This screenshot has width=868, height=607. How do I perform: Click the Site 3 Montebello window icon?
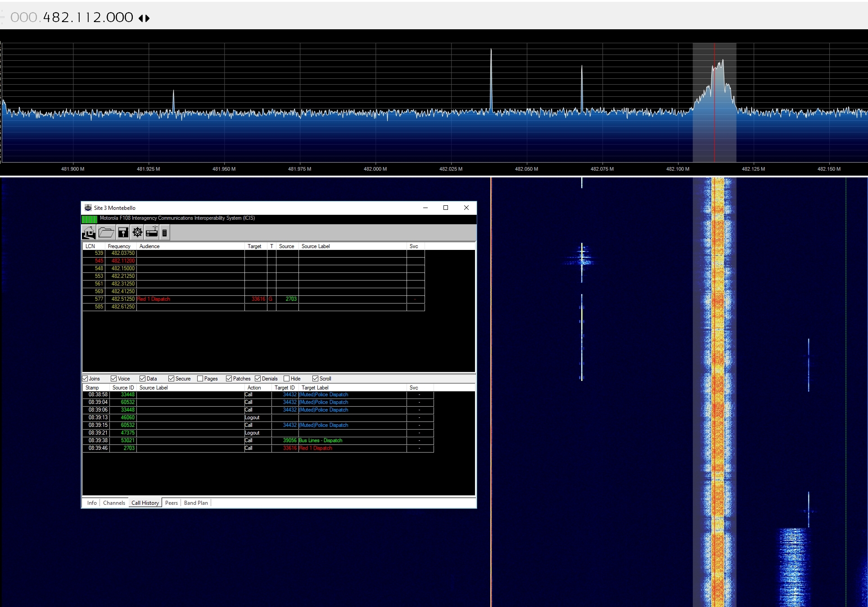point(88,208)
